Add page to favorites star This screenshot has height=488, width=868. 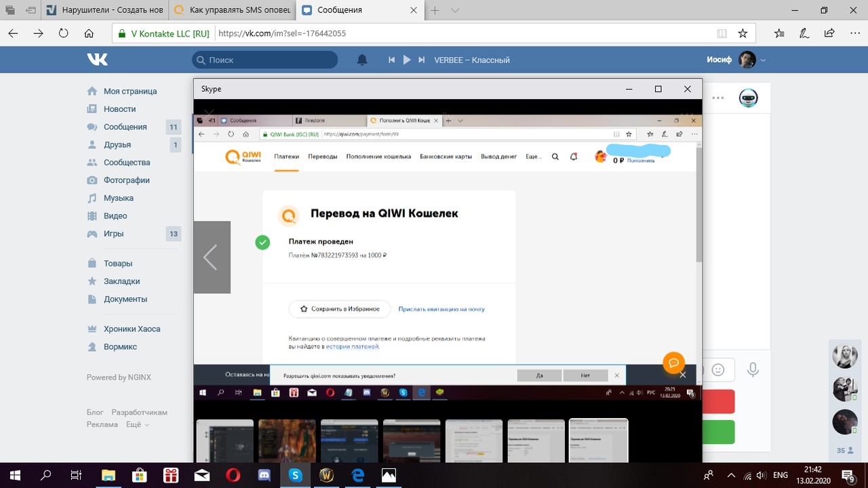[x=743, y=33]
